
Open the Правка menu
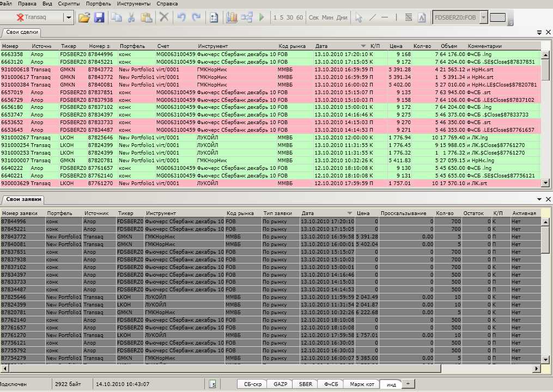(27, 3)
